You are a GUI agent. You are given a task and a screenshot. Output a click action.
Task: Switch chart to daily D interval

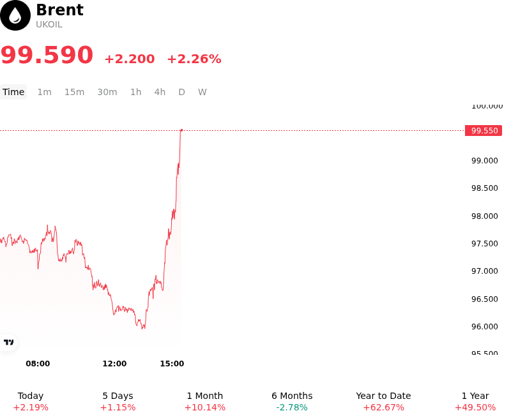pyautogui.click(x=182, y=92)
